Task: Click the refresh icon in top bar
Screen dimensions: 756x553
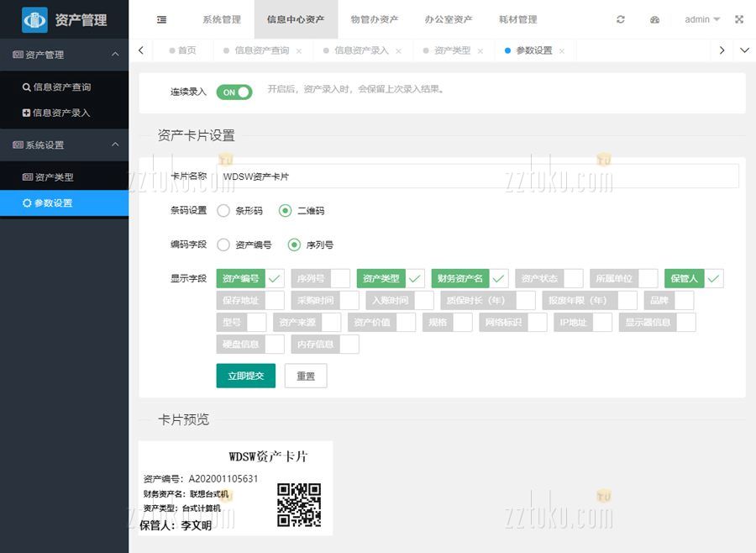Action: 621,19
